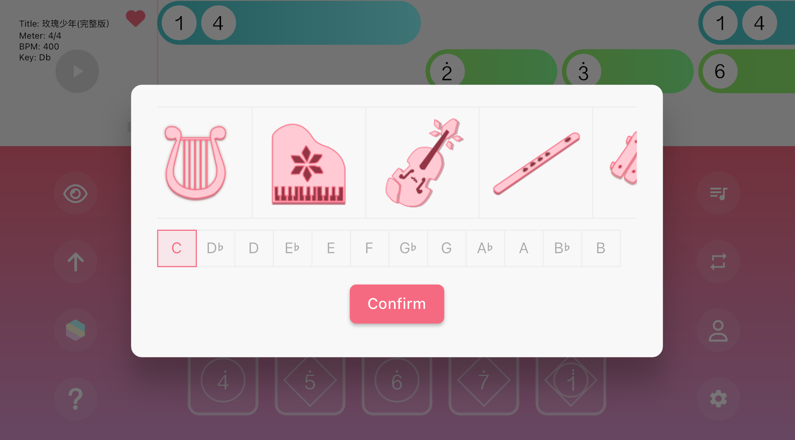Select the C key option

[x=177, y=248]
